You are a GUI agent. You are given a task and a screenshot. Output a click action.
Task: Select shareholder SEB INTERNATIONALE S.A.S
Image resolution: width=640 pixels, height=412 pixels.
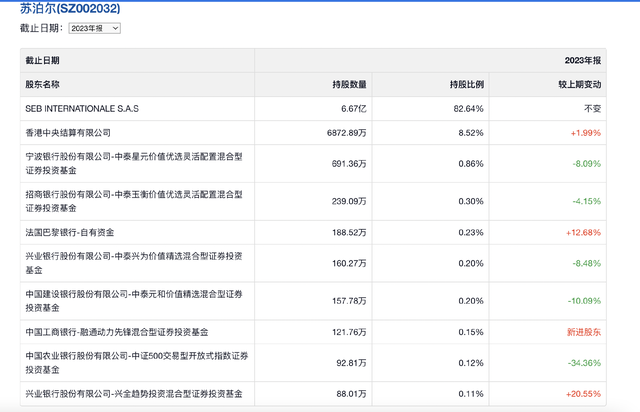coord(82,109)
